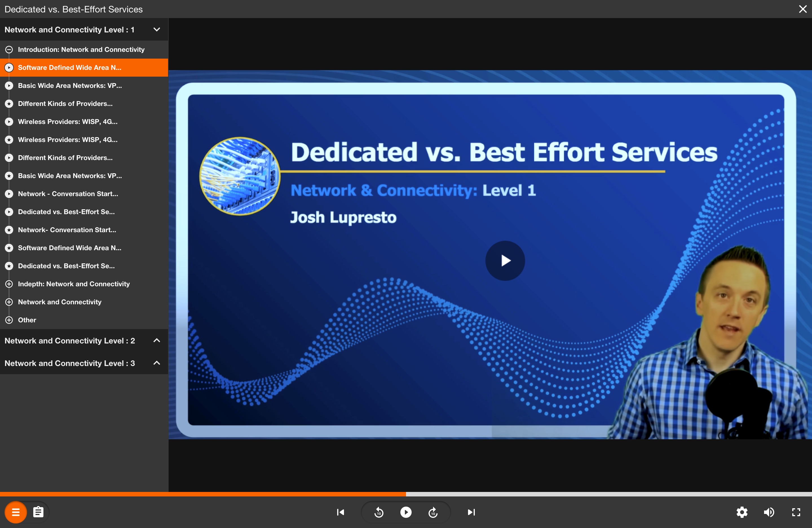Open Network- Conversation Start... with star icon
The image size is (812, 528).
click(84, 230)
